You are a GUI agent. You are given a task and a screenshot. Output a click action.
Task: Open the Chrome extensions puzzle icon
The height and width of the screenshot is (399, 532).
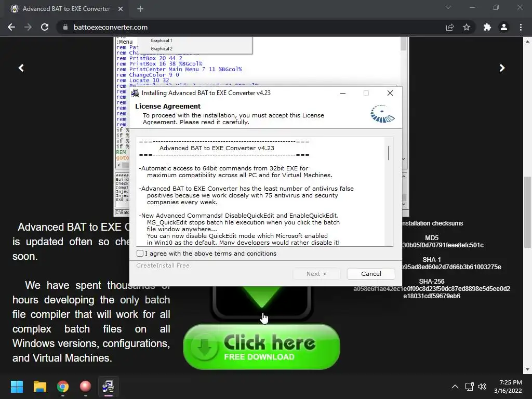click(x=487, y=27)
